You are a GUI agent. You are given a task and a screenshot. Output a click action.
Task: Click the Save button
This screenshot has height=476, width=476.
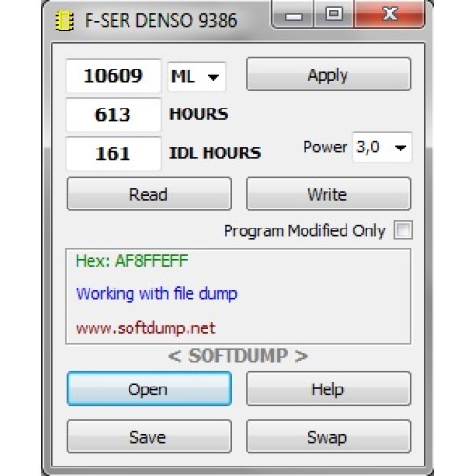coord(149,437)
